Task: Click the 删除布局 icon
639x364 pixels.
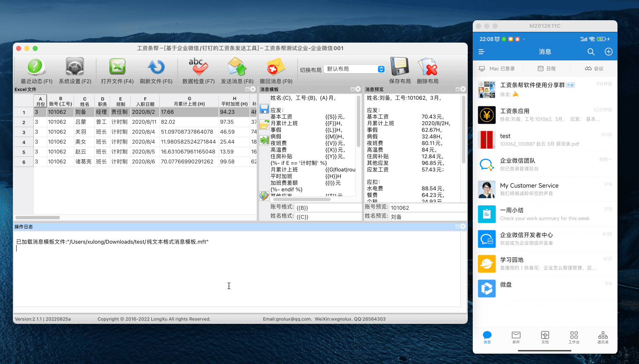Action: 428,67
